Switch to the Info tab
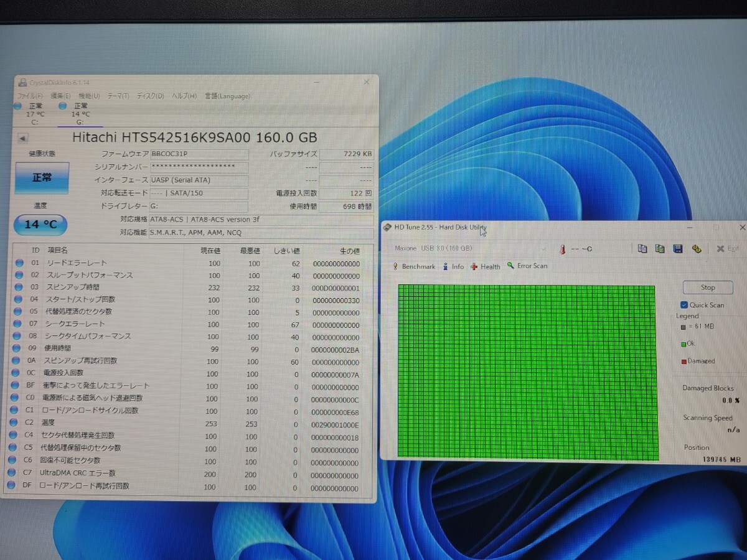This screenshot has height=560, width=747. (x=453, y=266)
